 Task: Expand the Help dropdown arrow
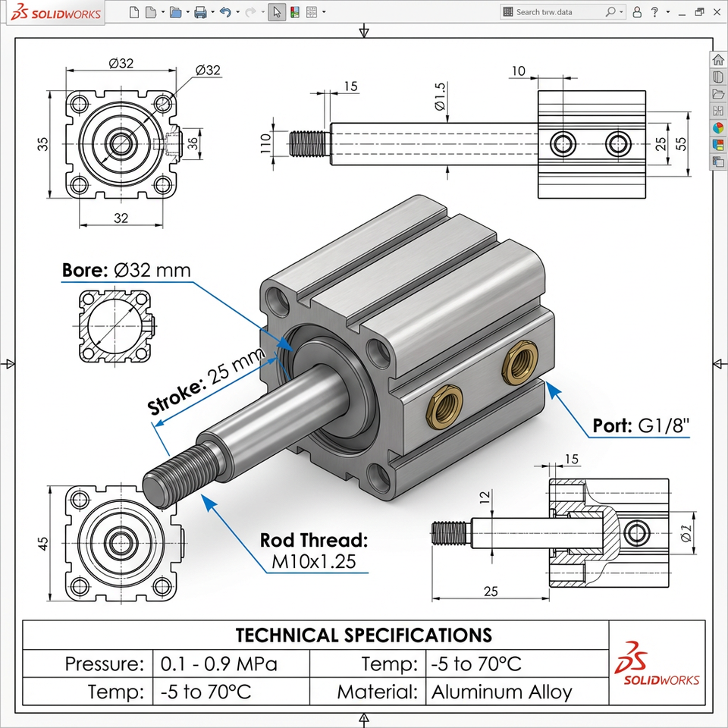tap(668, 12)
